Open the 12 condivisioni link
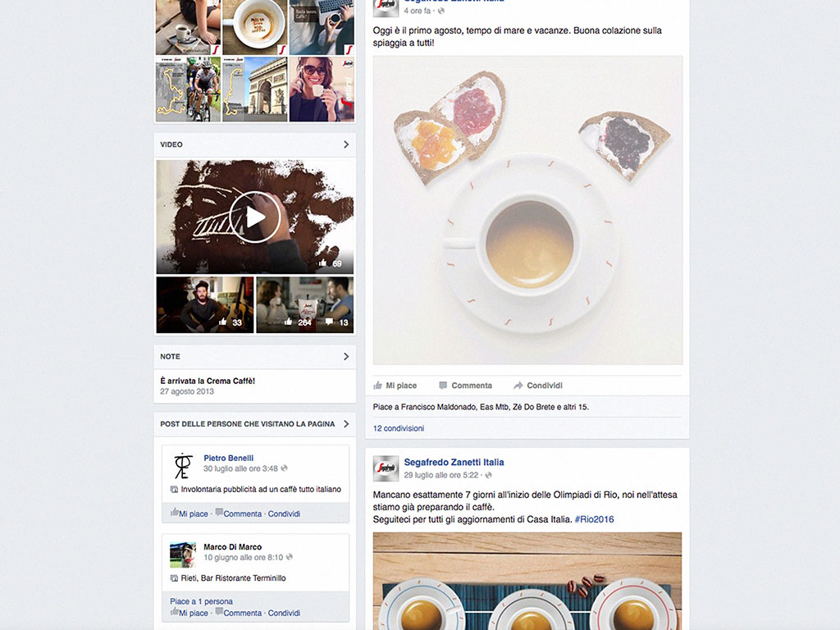 click(x=399, y=428)
